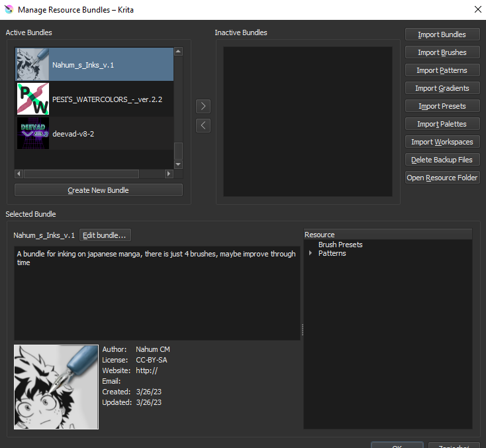
Task: Click the Author value Nahum CM
Action: [x=153, y=349]
